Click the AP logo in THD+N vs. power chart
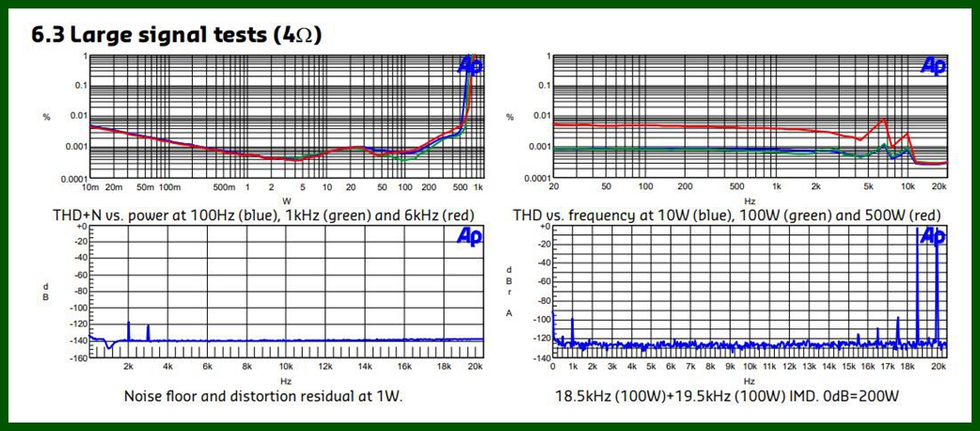This screenshot has height=431, width=980. click(x=470, y=65)
